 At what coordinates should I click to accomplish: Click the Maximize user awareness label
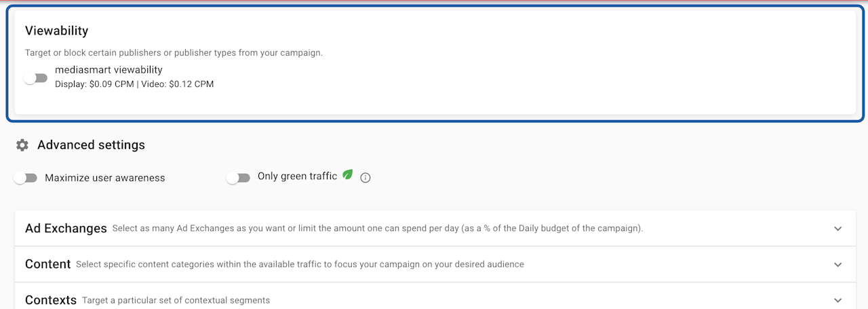[105, 178]
